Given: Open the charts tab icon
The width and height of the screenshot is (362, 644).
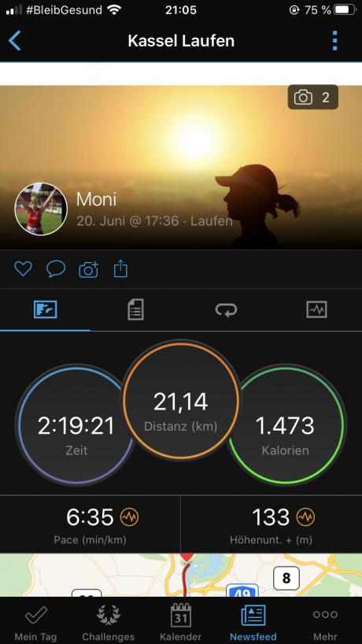Looking at the screenshot, I should tap(316, 309).
